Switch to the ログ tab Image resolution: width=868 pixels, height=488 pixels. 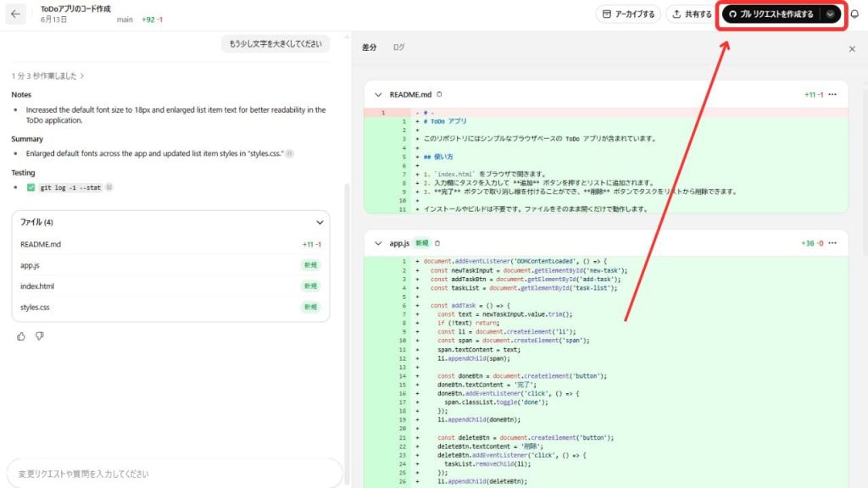pyautogui.click(x=398, y=47)
